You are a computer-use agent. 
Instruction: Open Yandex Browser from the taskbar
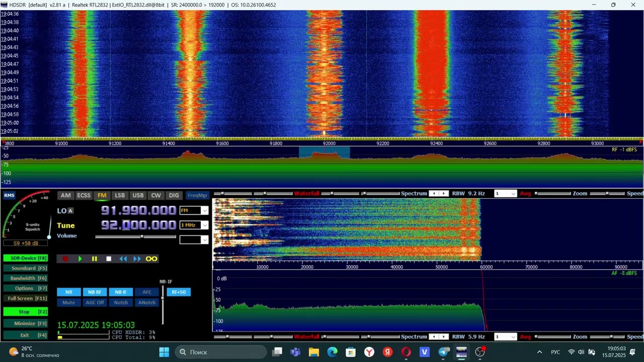pos(369,352)
